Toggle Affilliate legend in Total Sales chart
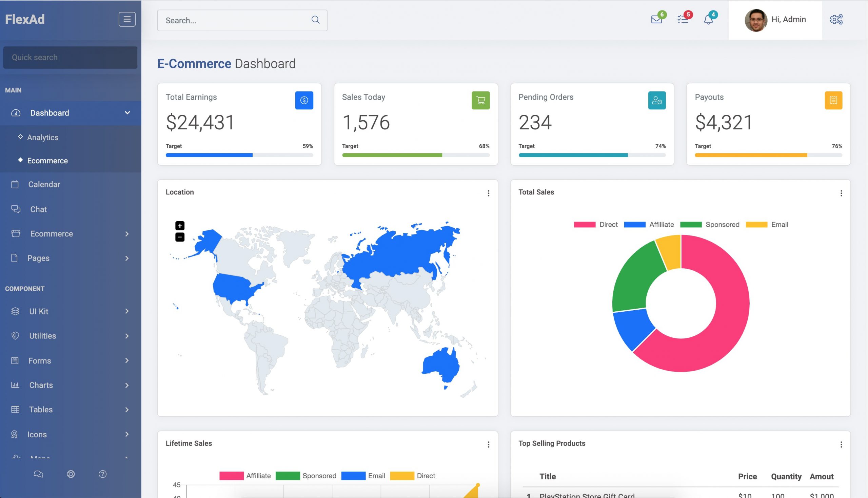The image size is (868, 498). click(649, 225)
